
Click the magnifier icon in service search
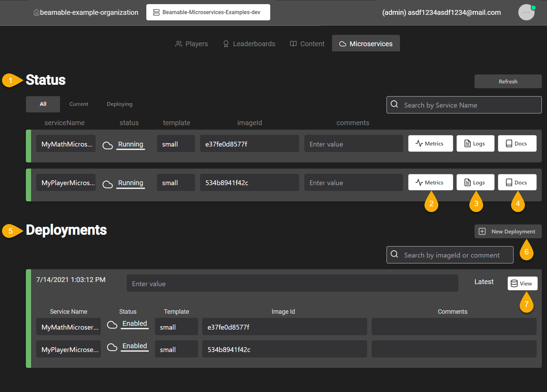(x=394, y=104)
